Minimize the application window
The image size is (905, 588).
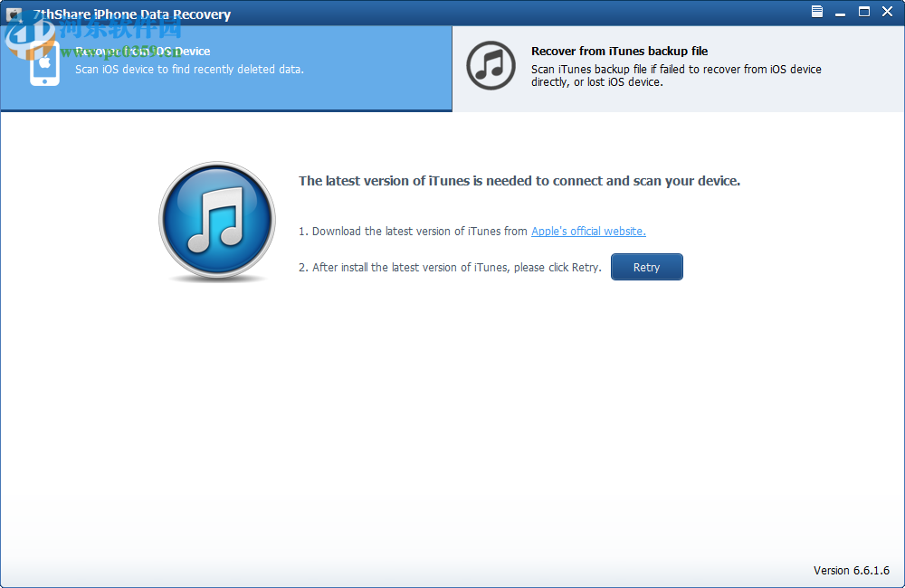[841, 12]
